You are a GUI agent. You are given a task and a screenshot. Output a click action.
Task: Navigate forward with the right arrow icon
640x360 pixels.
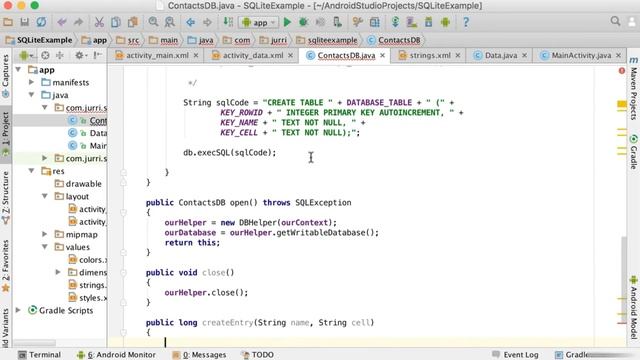(x=207, y=22)
